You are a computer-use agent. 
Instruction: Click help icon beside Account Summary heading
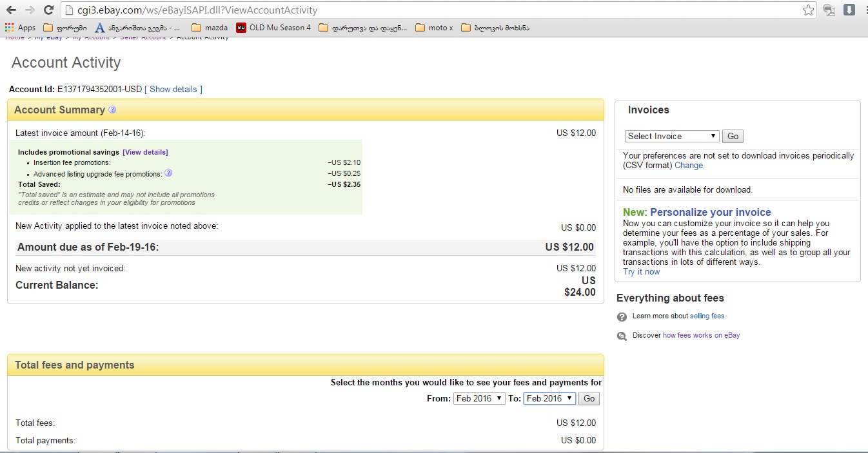click(x=112, y=110)
